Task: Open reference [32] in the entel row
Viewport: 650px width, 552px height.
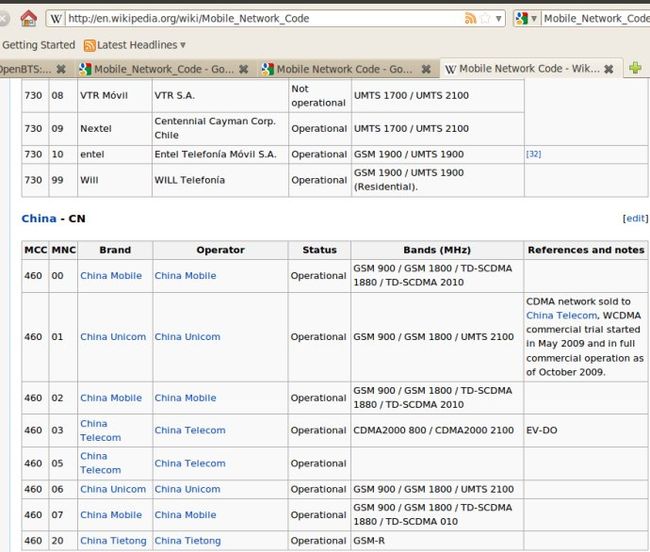Action: point(534,154)
